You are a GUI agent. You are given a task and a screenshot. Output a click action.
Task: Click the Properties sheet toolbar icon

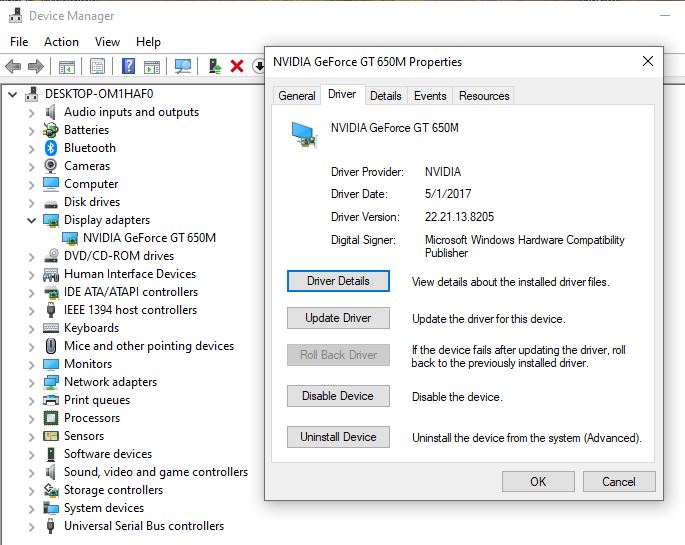(97, 66)
